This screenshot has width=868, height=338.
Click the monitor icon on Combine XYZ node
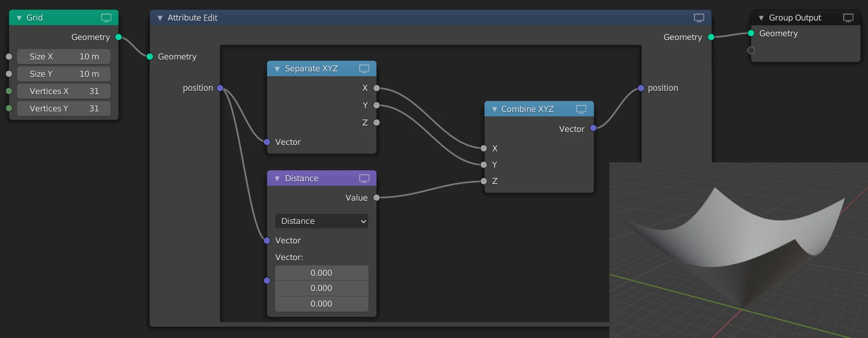click(581, 109)
